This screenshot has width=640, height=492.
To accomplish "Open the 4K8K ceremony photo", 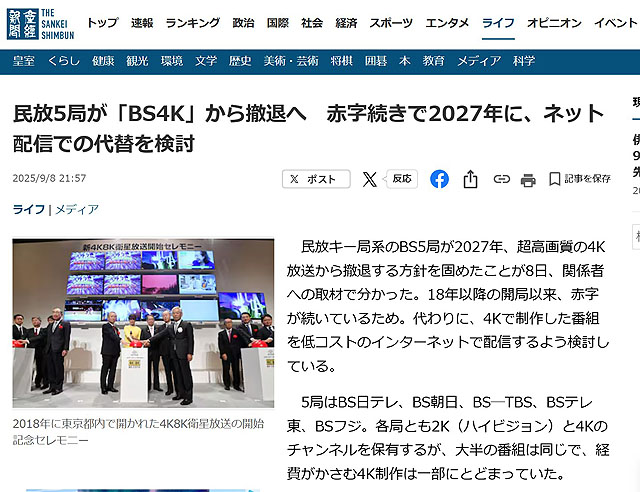I will [x=143, y=323].
